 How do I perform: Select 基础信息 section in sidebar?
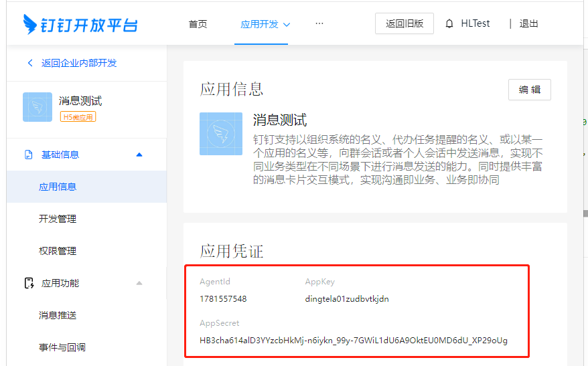pos(60,155)
